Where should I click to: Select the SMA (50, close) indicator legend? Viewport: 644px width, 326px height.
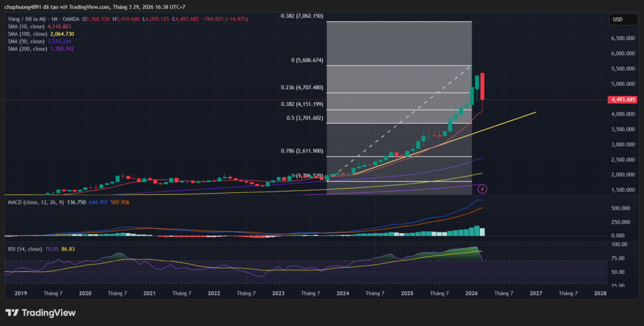click(27, 41)
